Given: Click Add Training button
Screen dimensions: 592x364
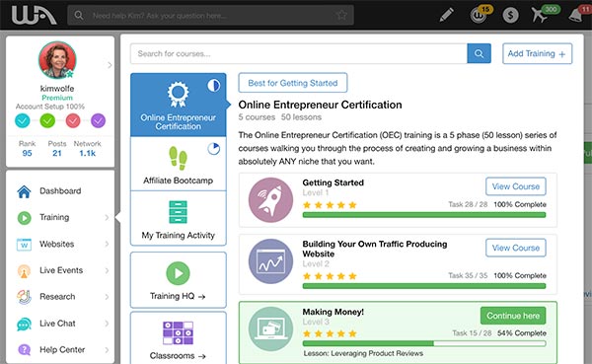Looking at the screenshot, I should coord(537,53).
